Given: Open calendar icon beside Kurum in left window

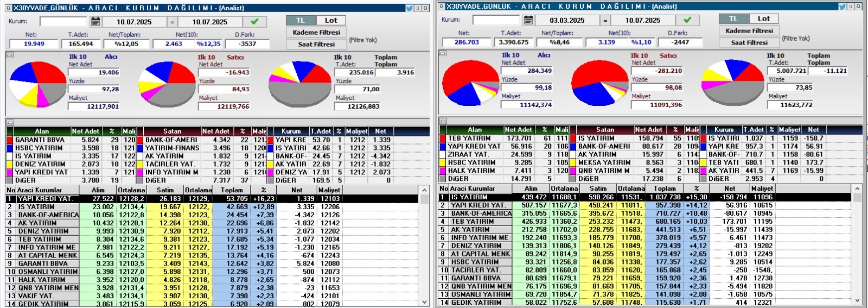Looking at the screenshot, I should coord(95,22).
